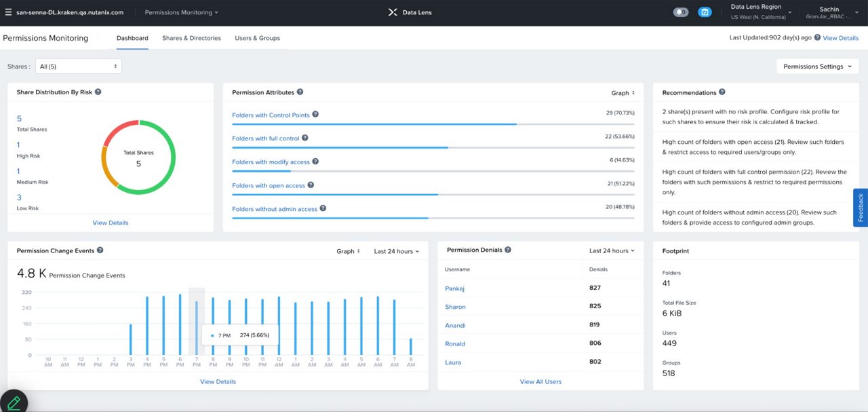The image size is (868, 412).
Task: Change Graph view selector in Permission Change Events
Action: [349, 251]
